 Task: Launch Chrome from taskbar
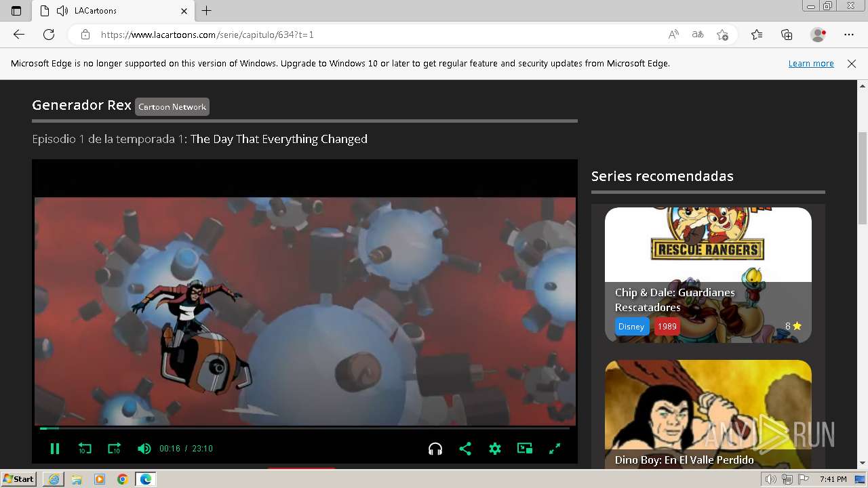pyautogui.click(x=123, y=479)
